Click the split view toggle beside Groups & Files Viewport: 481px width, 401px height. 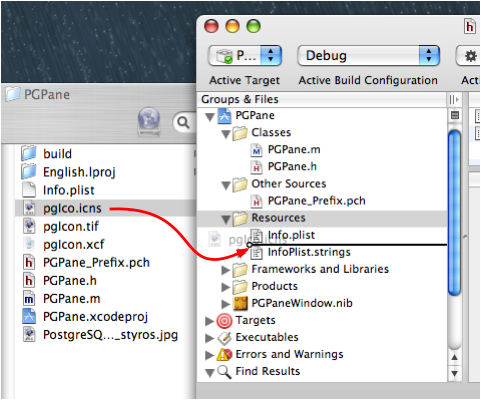[454, 99]
